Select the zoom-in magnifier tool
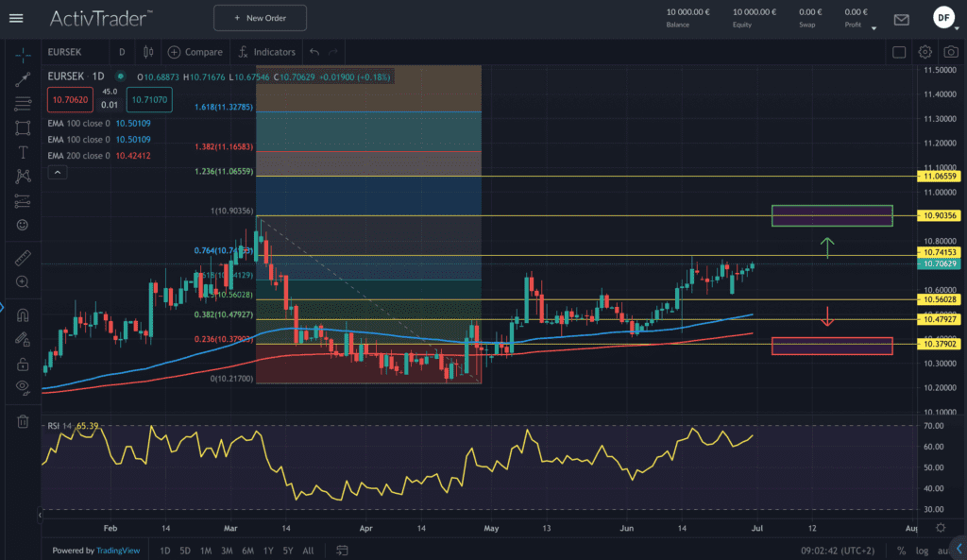The height and width of the screenshot is (560, 967). click(x=23, y=282)
